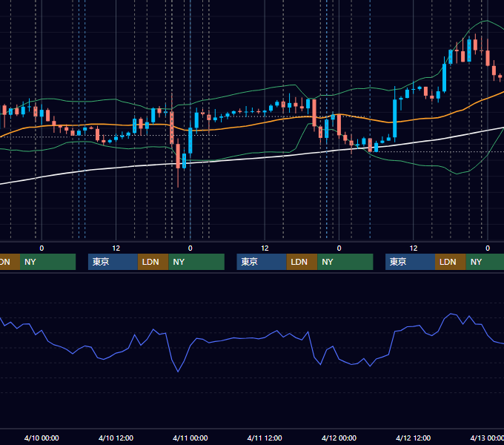Click the '4/11 00:00' date axis label

[x=190, y=438]
